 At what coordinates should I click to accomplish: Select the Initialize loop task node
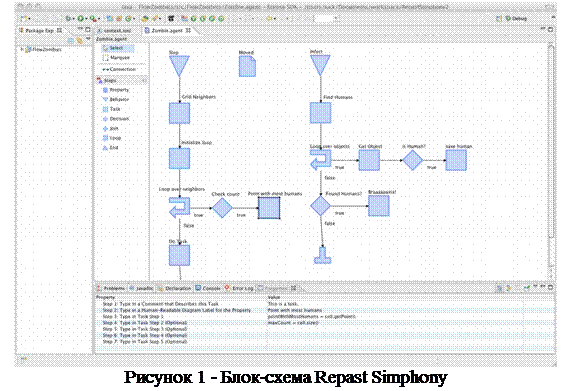click(x=179, y=158)
